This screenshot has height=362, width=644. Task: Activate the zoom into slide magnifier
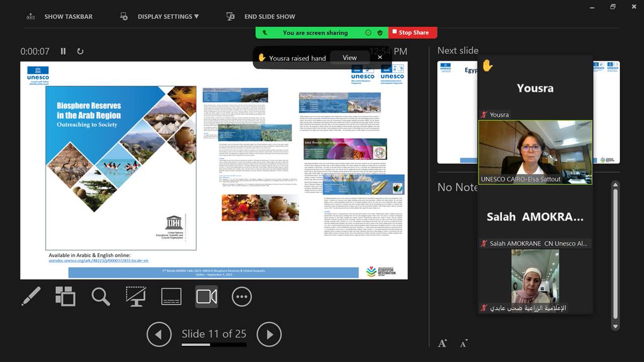[x=101, y=296]
